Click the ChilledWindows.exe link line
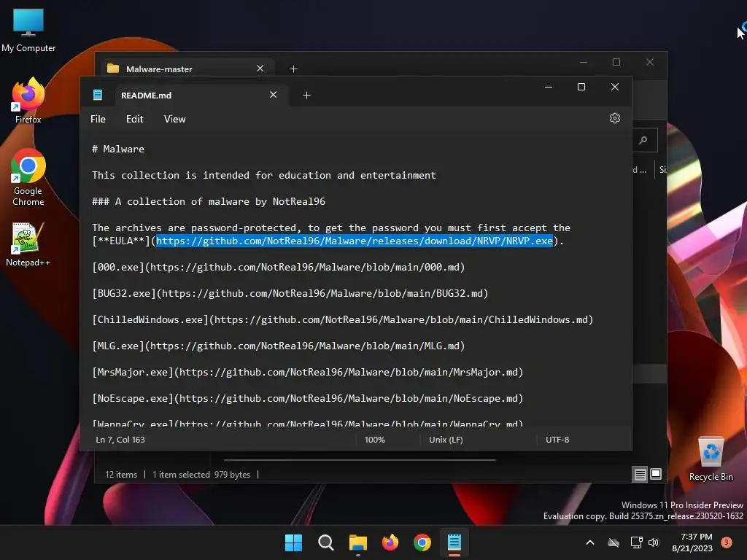Image resolution: width=747 pixels, height=560 pixels. point(343,319)
